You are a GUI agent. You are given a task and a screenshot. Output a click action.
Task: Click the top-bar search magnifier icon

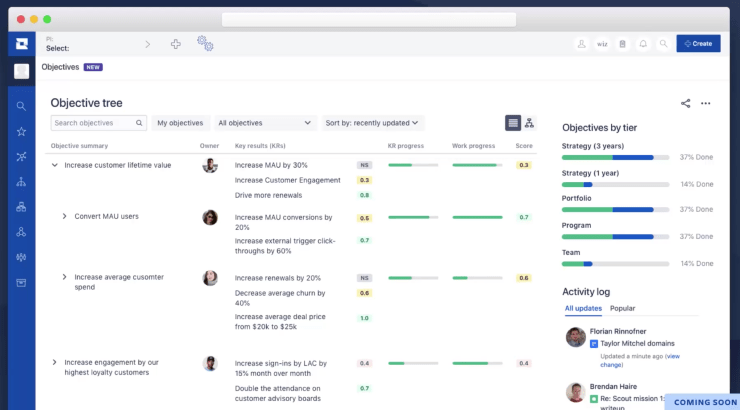663,44
